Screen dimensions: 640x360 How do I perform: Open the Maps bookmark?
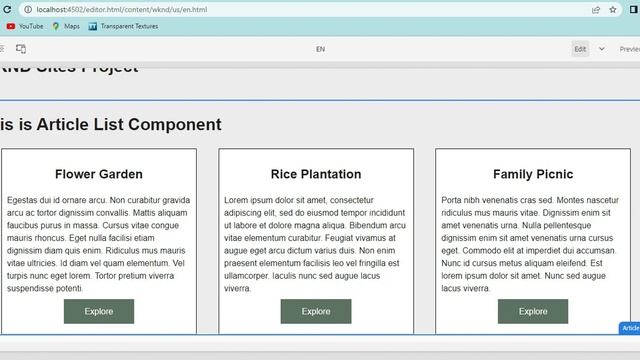[66, 26]
